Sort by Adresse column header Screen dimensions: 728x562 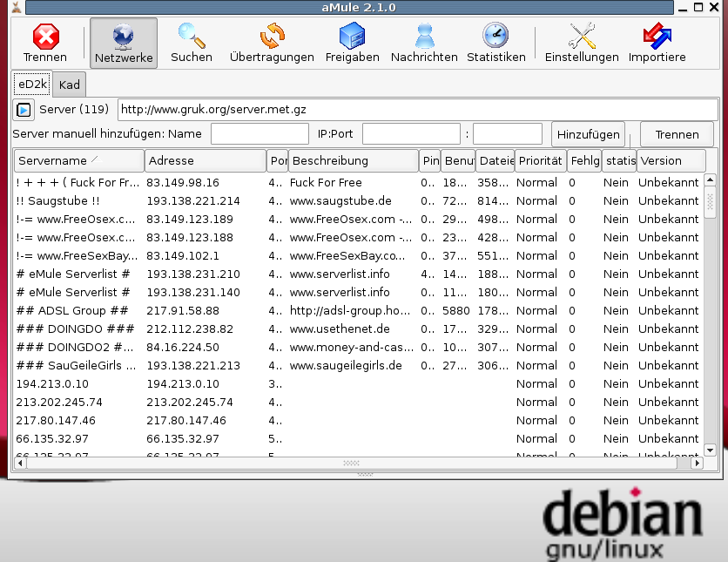[x=206, y=160]
